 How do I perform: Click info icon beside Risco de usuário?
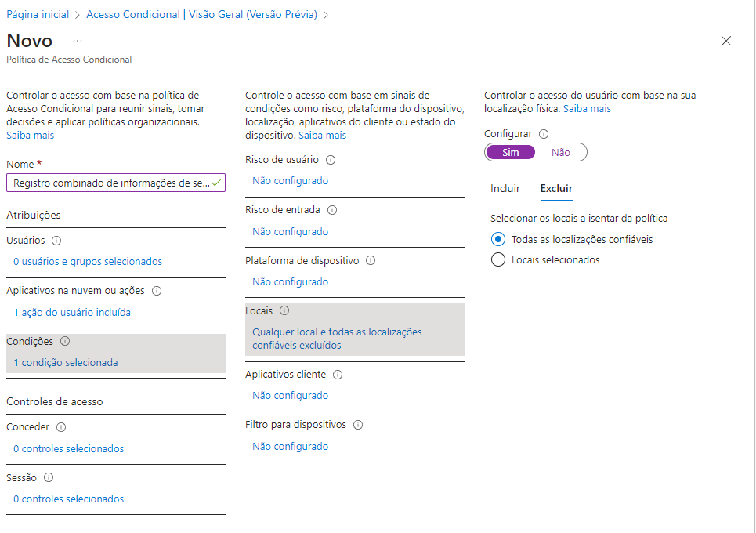tap(331, 160)
